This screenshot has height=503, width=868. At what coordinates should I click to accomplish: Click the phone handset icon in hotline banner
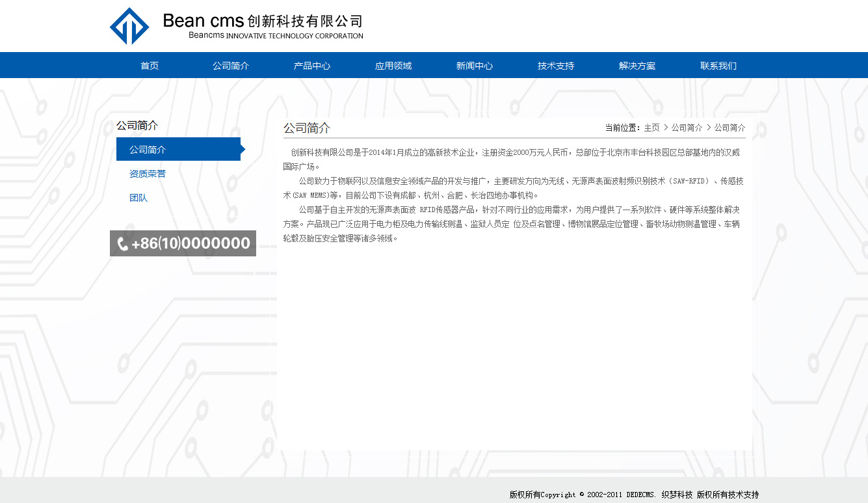pos(122,244)
